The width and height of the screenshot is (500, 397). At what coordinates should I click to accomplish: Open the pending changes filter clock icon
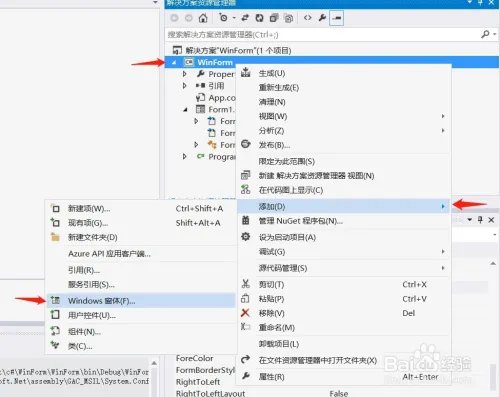pyautogui.click(x=224, y=18)
